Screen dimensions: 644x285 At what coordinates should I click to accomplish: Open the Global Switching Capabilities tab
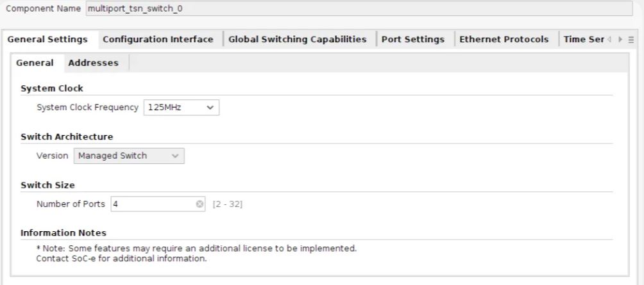[297, 40]
